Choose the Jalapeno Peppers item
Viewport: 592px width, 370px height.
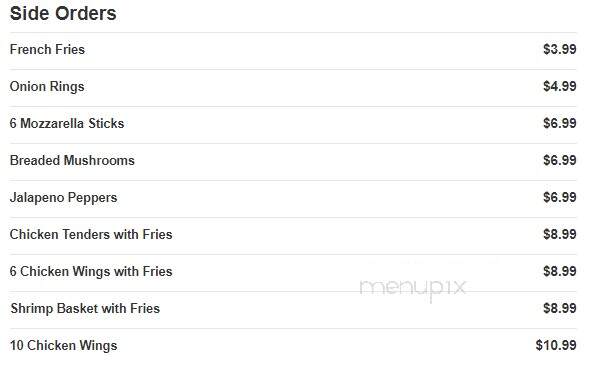[x=63, y=198]
